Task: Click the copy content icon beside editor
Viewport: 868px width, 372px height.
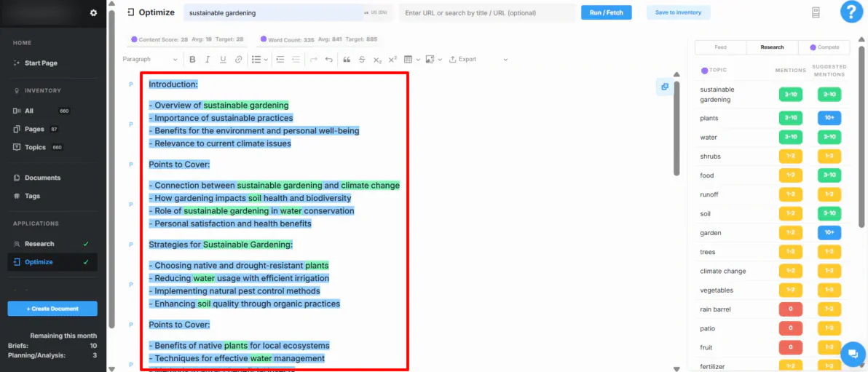Action: pyautogui.click(x=664, y=87)
